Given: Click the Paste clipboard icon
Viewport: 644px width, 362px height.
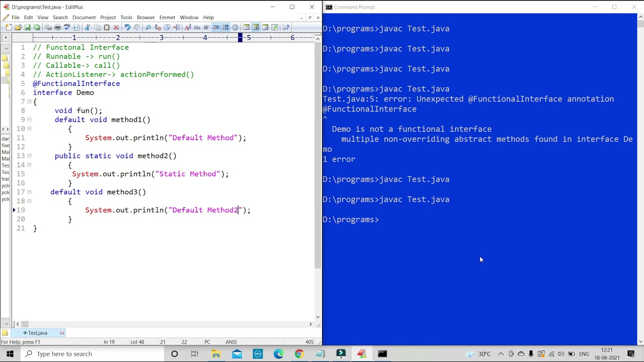Looking at the screenshot, I should [107, 27].
